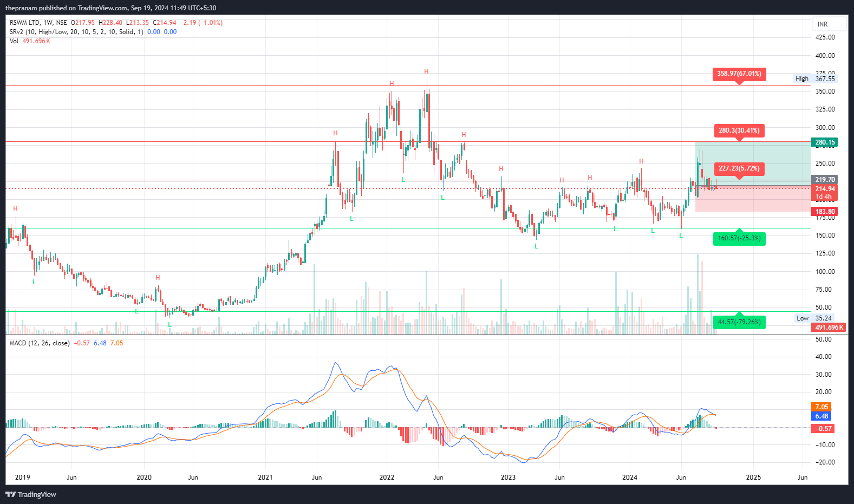This screenshot has height=504, width=854.
Task: Click the 425.00 price scale label
Action: (825, 37)
